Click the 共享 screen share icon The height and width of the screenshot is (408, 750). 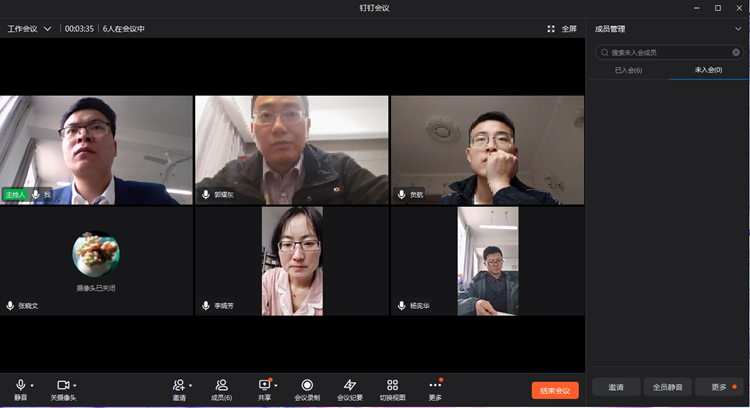pos(264,386)
